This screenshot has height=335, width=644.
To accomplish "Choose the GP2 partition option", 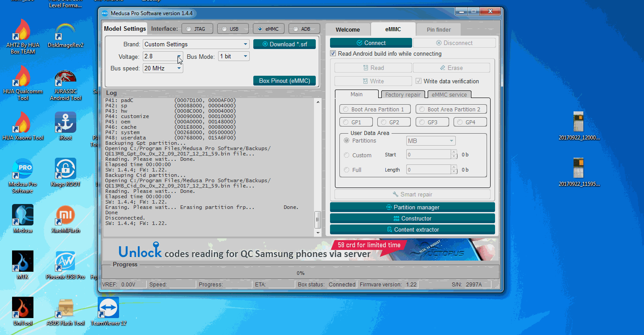I will [394, 122].
